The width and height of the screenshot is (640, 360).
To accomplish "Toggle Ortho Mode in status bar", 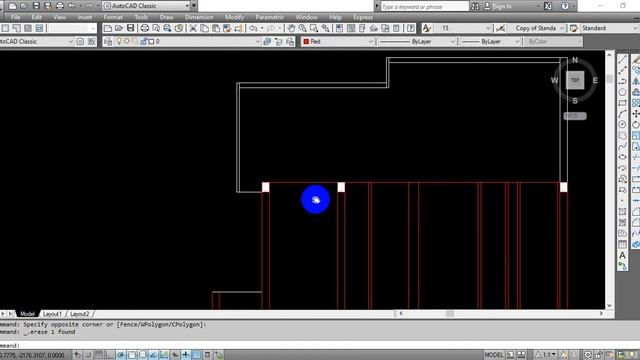I will click(110, 355).
